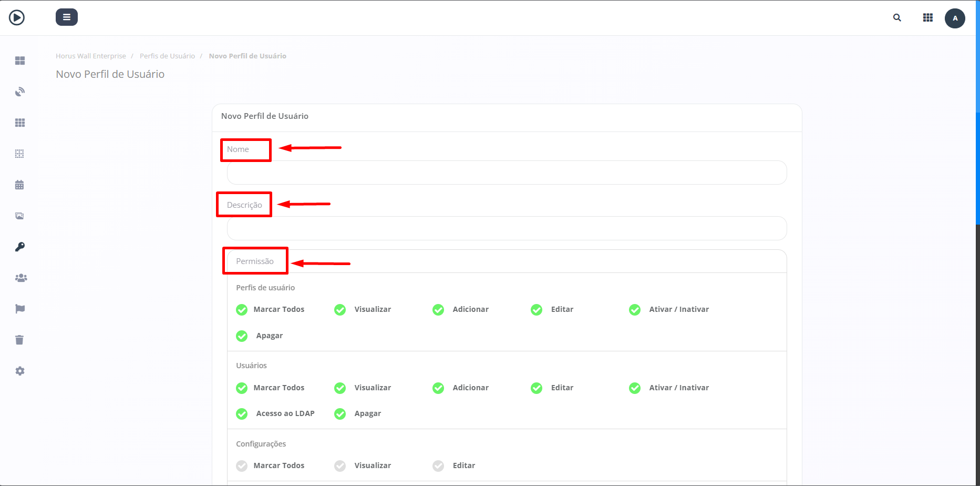Screen dimensions: 980x486
Task: Select the broadcast antenna icon in the sidebar
Action: [x=19, y=91]
